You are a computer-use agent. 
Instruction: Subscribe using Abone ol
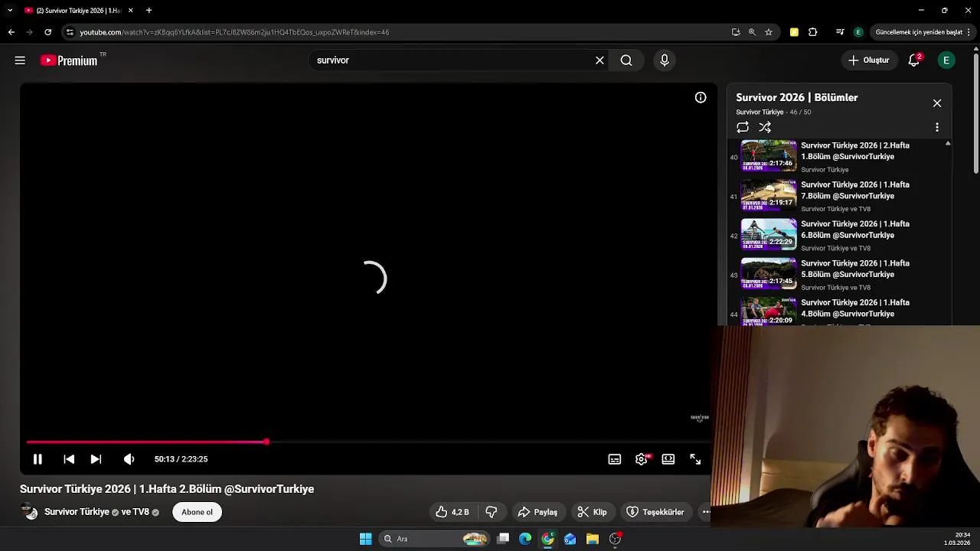point(197,512)
